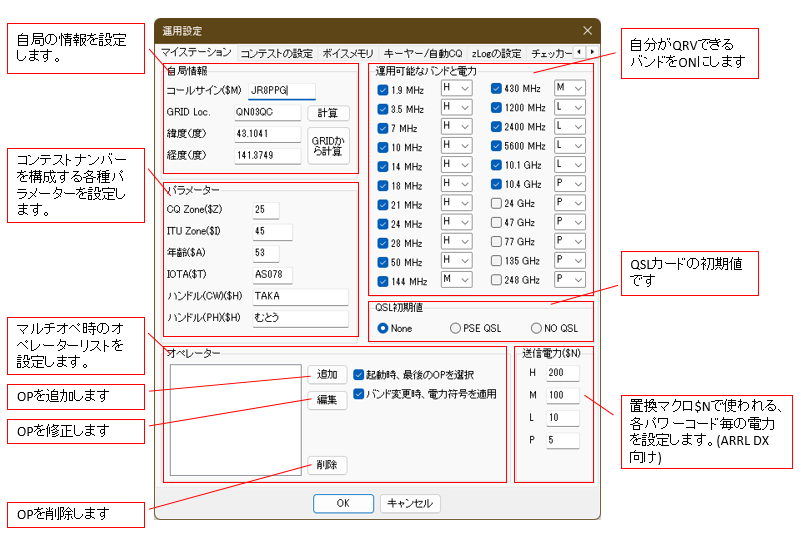The width and height of the screenshot is (799, 537).
Task: Click the ITU Zone field
Action: pyautogui.click(x=272, y=231)
